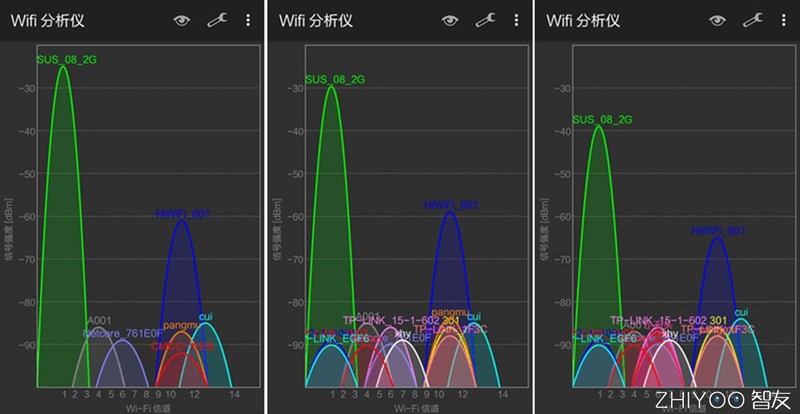Select HiWiFi_601 label in the left graph
This screenshot has height=414, width=800.
point(183,214)
